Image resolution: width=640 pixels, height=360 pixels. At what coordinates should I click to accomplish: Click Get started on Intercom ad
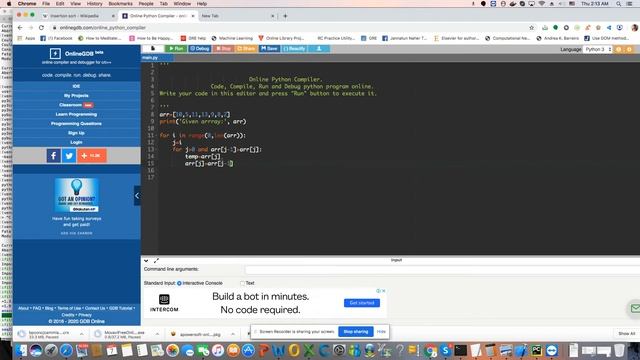[362, 303]
